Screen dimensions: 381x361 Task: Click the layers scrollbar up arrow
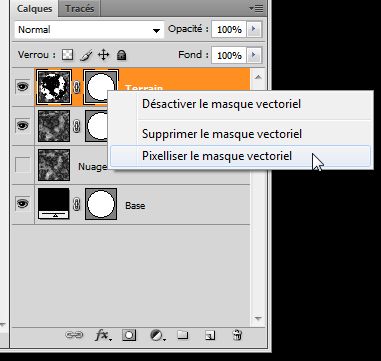click(x=258, y=77)
